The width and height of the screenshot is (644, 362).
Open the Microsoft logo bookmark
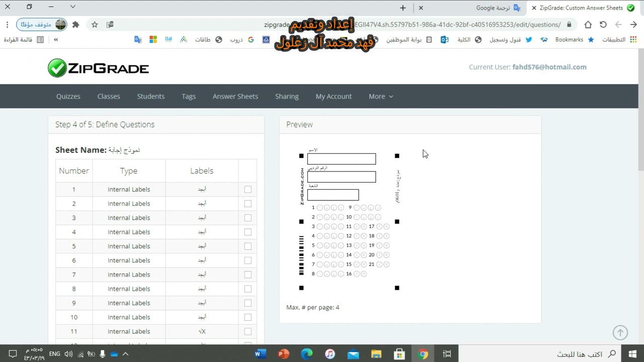[x=153, y=40]
